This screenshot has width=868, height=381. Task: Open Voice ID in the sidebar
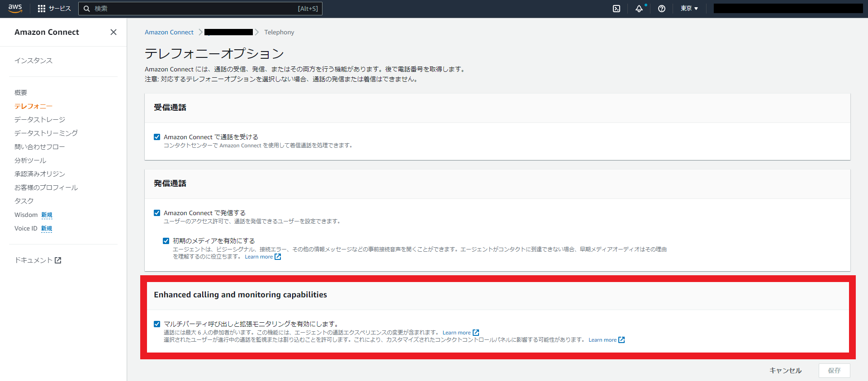tap(26, 228)
